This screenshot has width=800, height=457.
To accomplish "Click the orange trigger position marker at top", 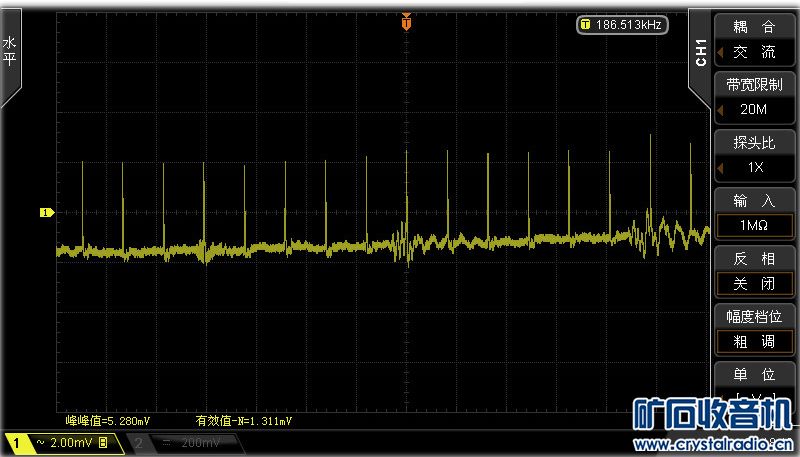I will (x=406, y=21).
